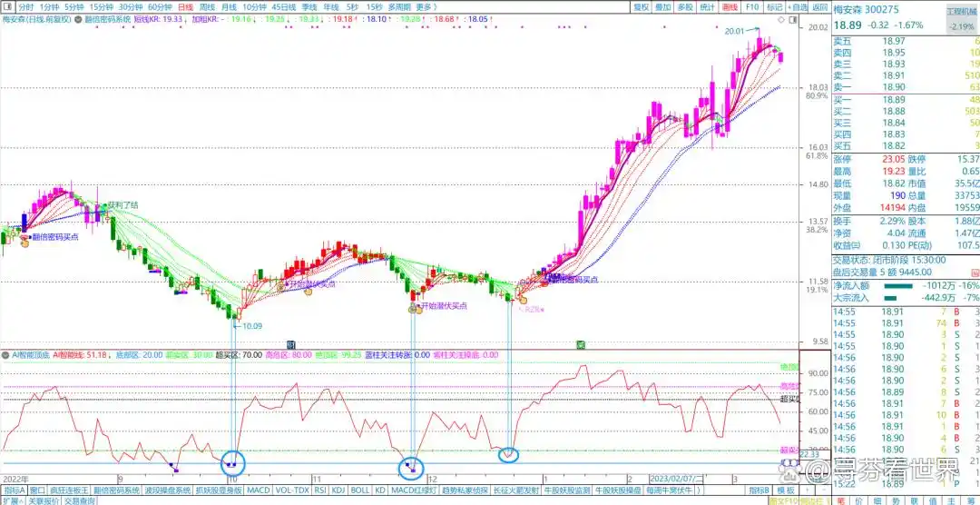980x505 pixels.
Task: Select the 抓妖股显身板 indicator tab
Action: tap(218, 490)
